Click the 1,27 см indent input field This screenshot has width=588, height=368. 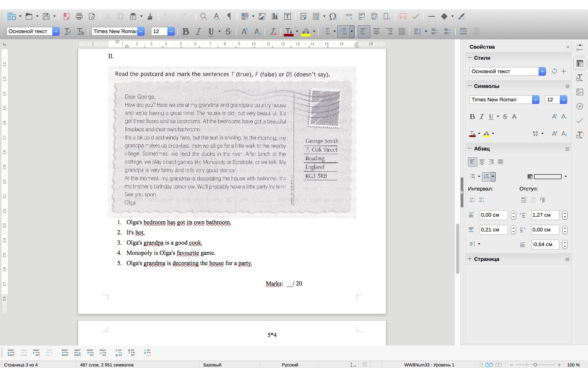pyautogui.click(x=545, y=215)
